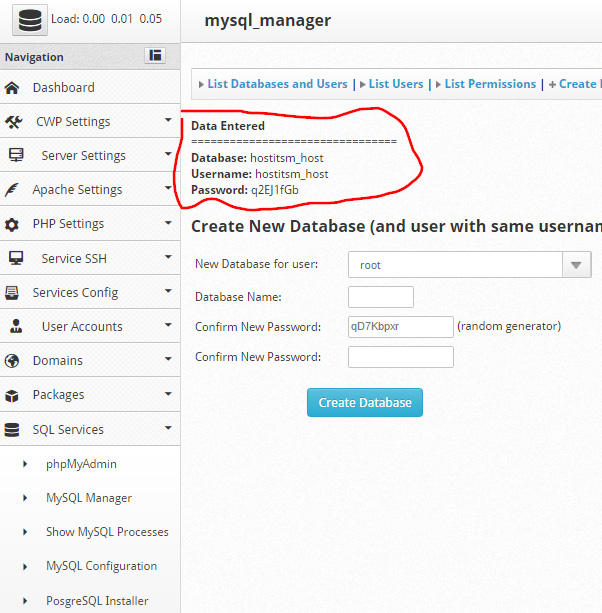Click the Create Database button

click(x=365, y=403)
